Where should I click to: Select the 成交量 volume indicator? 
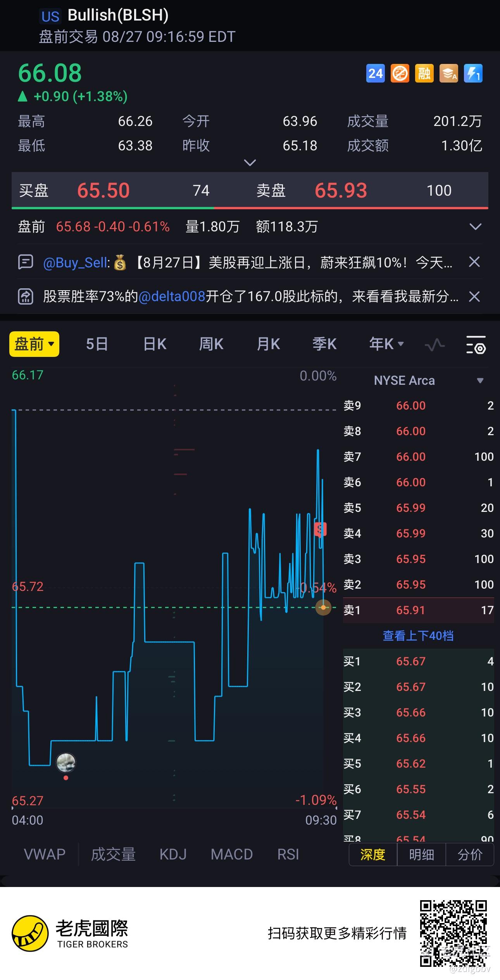(113, 854)
